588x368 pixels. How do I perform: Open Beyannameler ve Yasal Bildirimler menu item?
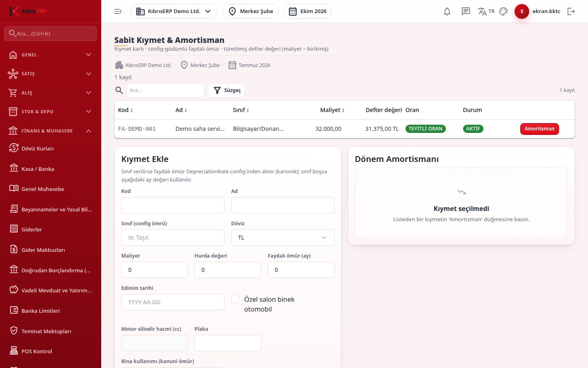[x=51, y=209]
